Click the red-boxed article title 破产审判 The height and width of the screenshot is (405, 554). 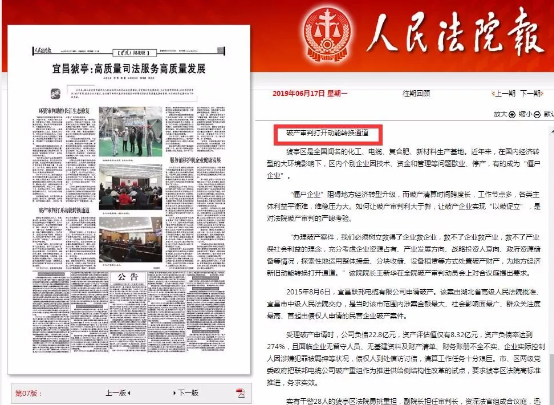[328, 134]
